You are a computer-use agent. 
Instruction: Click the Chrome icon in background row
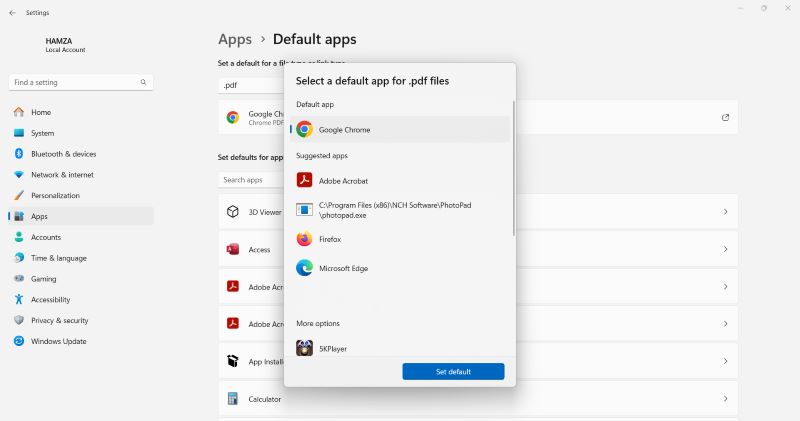click(x=233, y=117)
